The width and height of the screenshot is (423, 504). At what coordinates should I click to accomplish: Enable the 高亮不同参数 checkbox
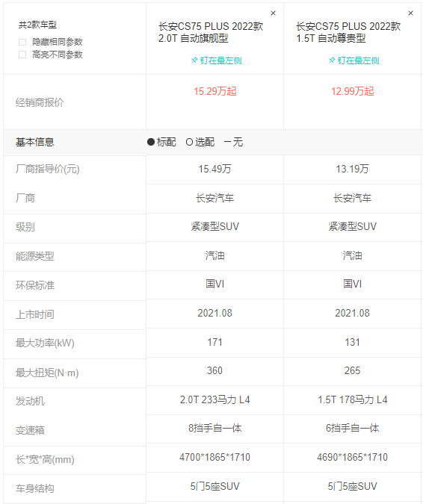click(x=22, y=55)
